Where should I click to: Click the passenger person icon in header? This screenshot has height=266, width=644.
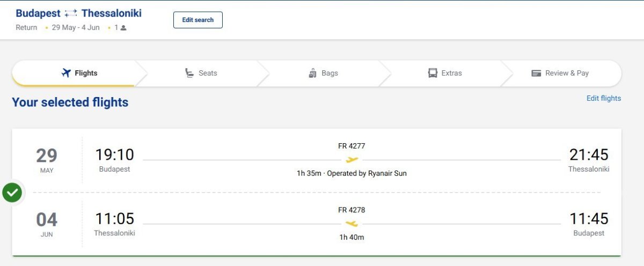click(x=123, y=28)
